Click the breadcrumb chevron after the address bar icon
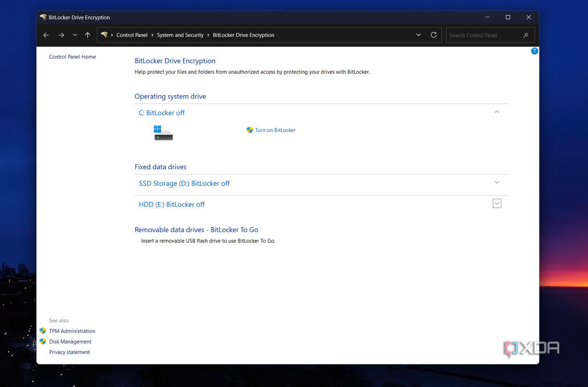This screenshot has width=588, height=387. (112, 35)
